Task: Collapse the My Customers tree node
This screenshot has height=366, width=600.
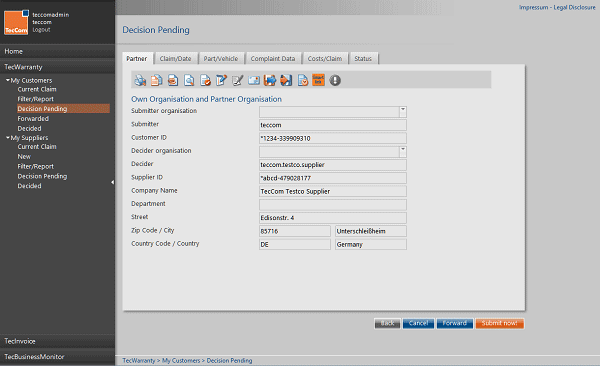Action: (8, 80)
